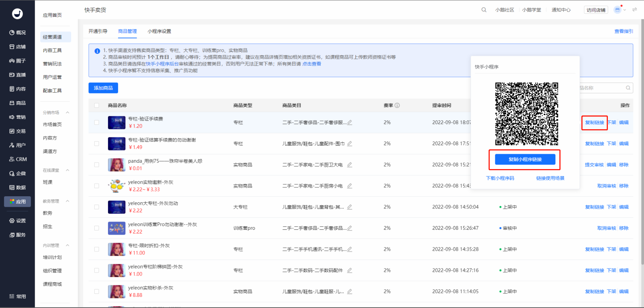Switch to the 开通引导 tab

pos(98,31)
